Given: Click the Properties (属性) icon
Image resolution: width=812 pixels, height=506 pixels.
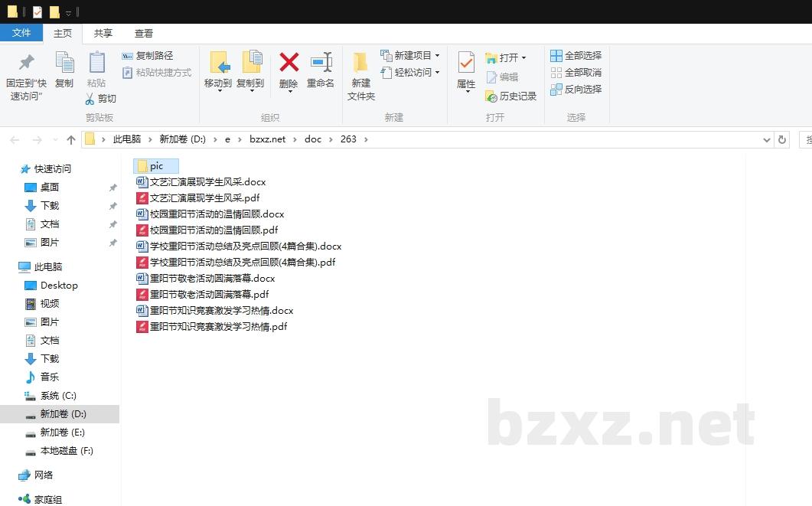Looking at the screenshot, I should pyautogui.click(x=466, y=63).
